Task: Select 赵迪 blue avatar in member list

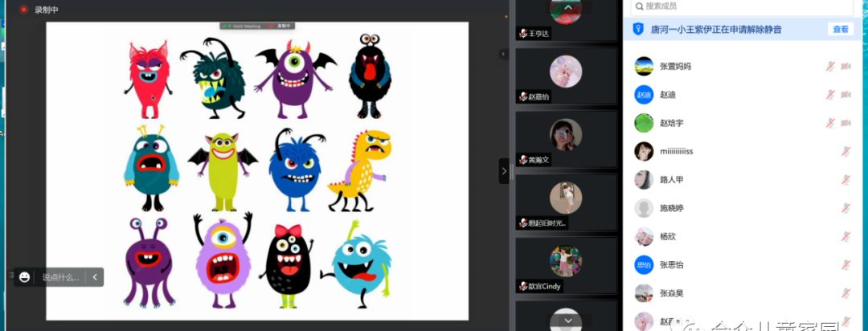Action: 644,95
